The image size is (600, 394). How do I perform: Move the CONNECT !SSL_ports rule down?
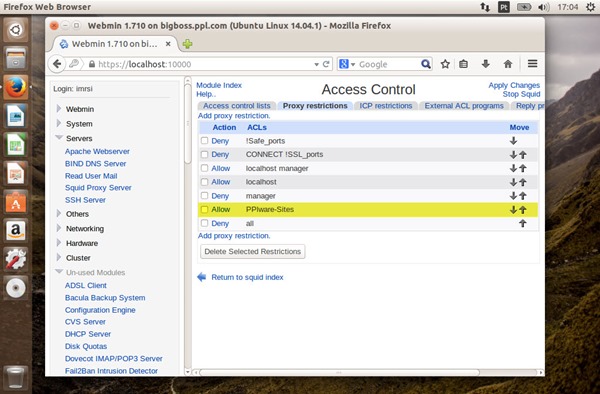(513, 155)
